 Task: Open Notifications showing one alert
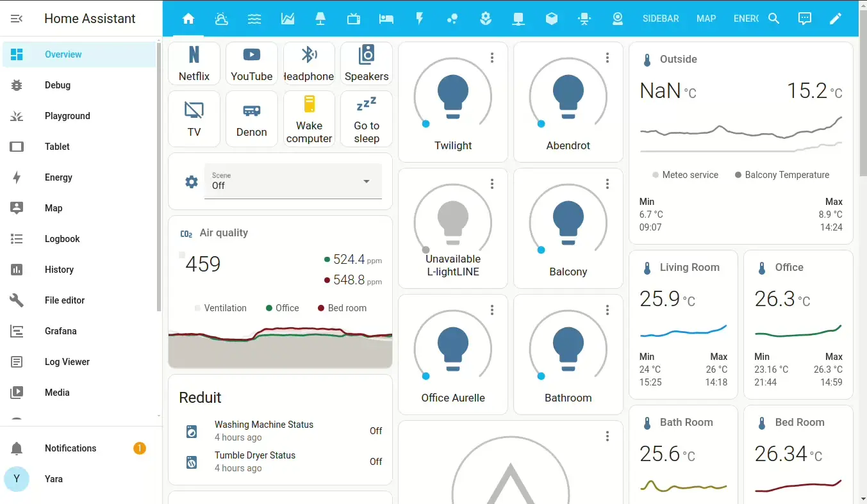click(x=70, y=448)
